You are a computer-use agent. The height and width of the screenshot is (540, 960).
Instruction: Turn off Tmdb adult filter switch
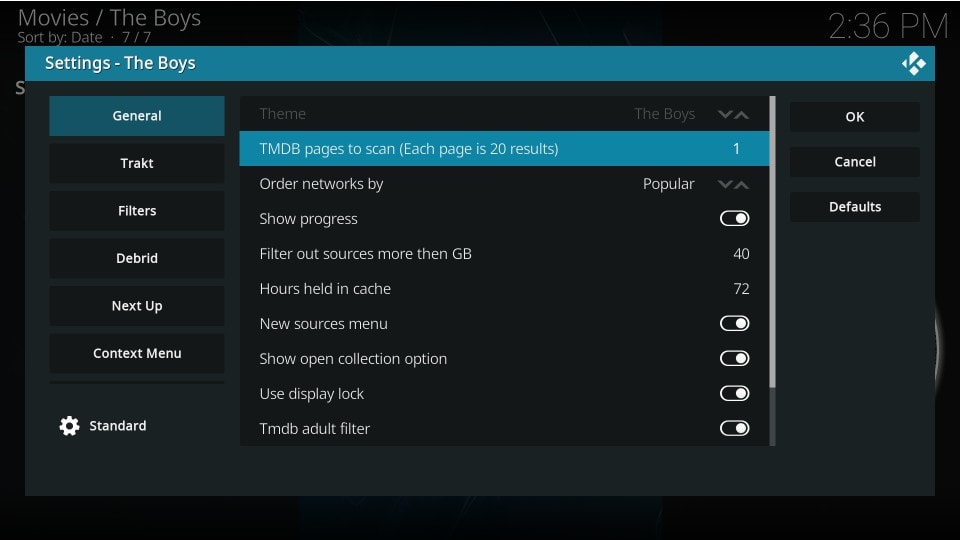click(734, 428)
